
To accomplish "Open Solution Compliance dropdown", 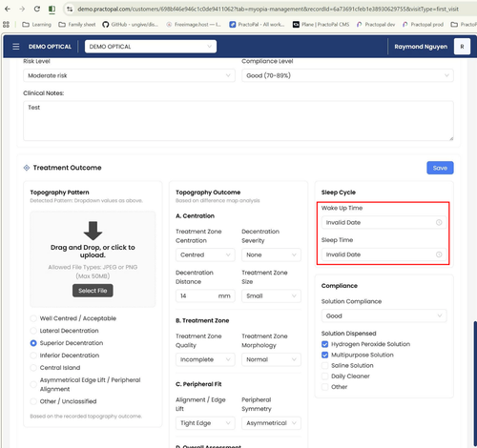I will click(384, 316).
